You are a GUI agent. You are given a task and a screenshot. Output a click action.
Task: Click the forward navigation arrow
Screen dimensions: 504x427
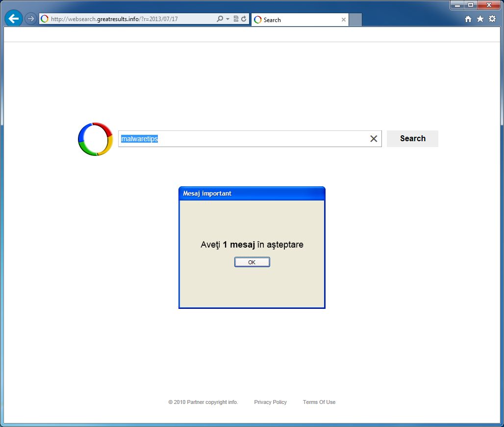click(x=31, y=19)
